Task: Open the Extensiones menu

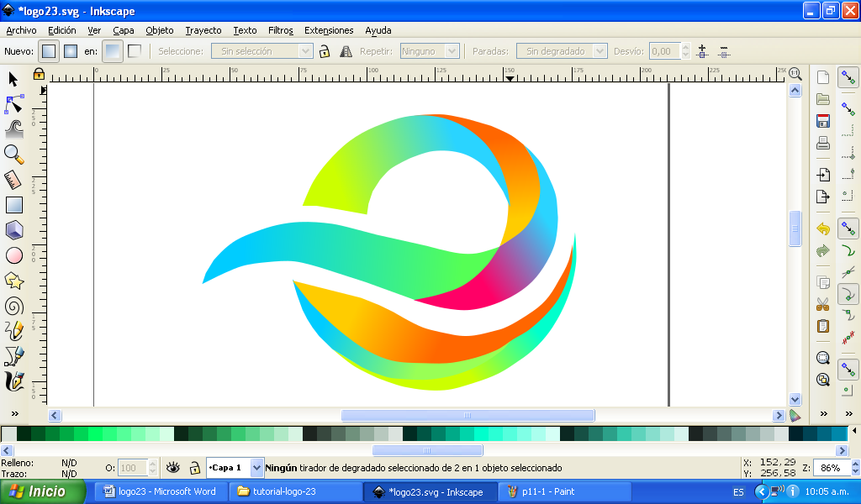Action: (329, 30)
